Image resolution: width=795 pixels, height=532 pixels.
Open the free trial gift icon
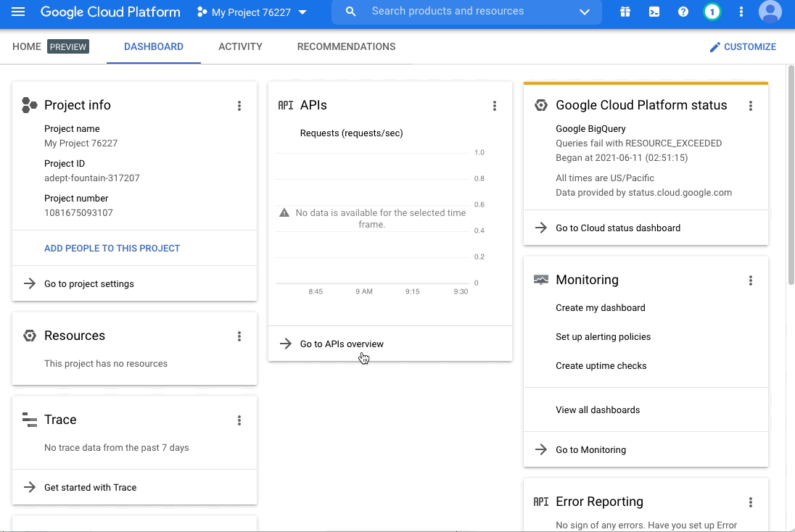pos(625,12)
